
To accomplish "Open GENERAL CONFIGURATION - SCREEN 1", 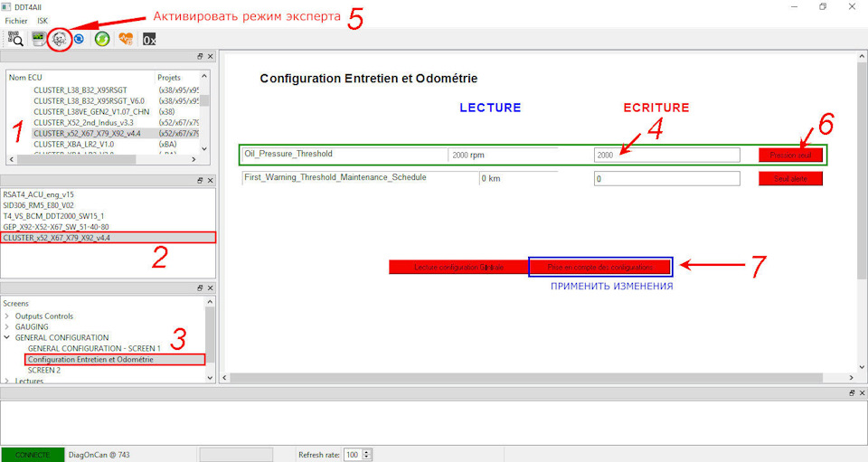I will [x=94, y=349].
